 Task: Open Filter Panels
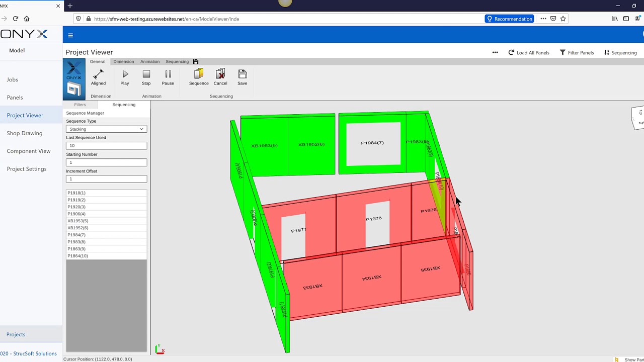pyautogui.click(x=577, y=52)
